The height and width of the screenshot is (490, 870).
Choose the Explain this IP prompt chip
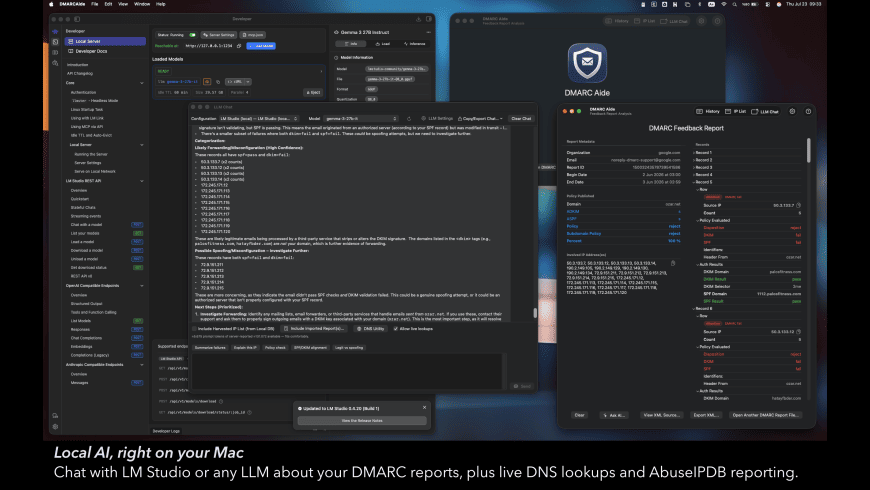coord(245,348)
